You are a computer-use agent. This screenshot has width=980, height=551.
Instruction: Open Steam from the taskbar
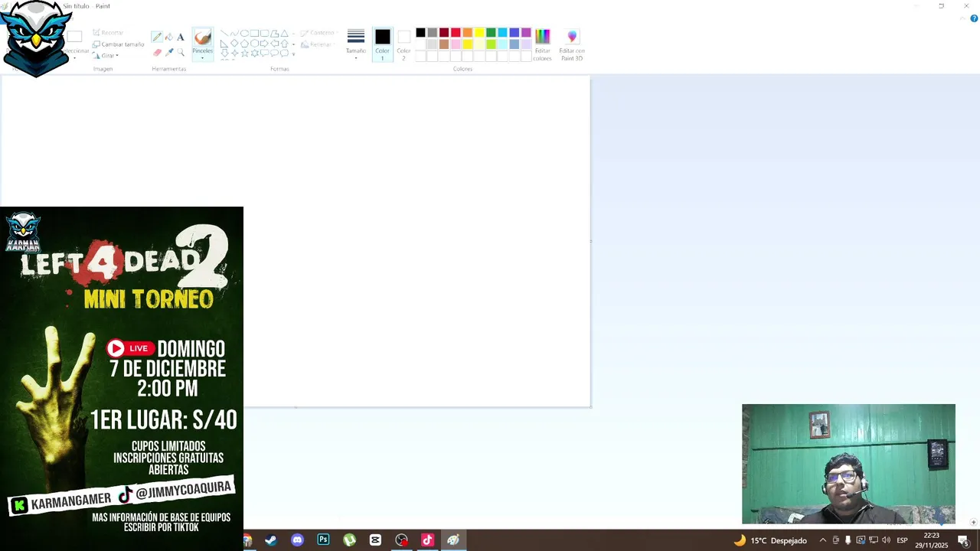(x=270, y=540)
